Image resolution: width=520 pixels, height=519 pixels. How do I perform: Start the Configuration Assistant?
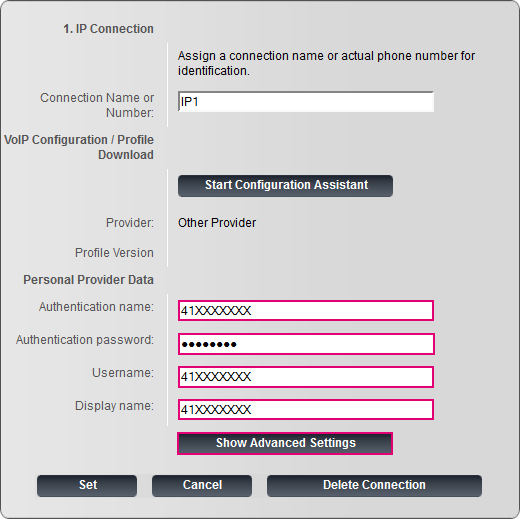(285, 186)
